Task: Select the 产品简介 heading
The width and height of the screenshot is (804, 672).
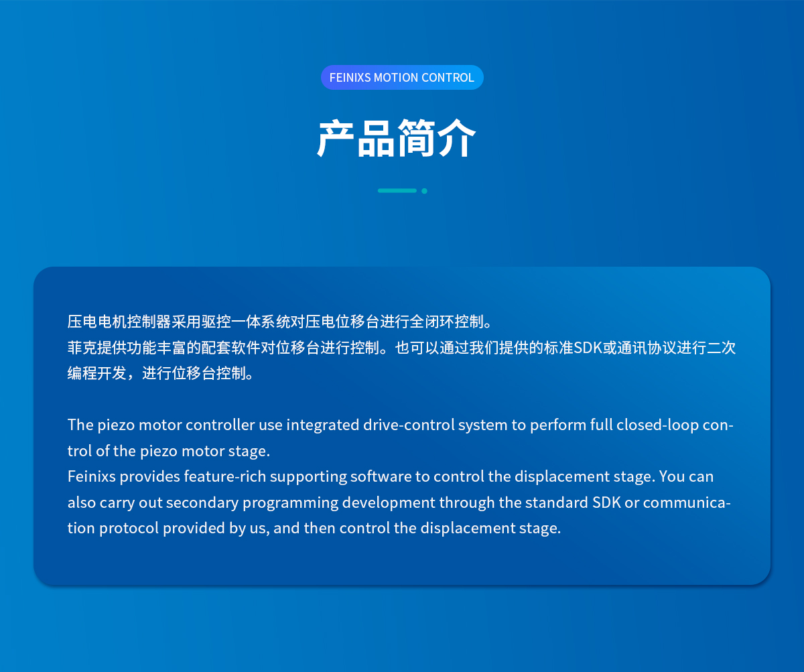Action: click(397, 139)
